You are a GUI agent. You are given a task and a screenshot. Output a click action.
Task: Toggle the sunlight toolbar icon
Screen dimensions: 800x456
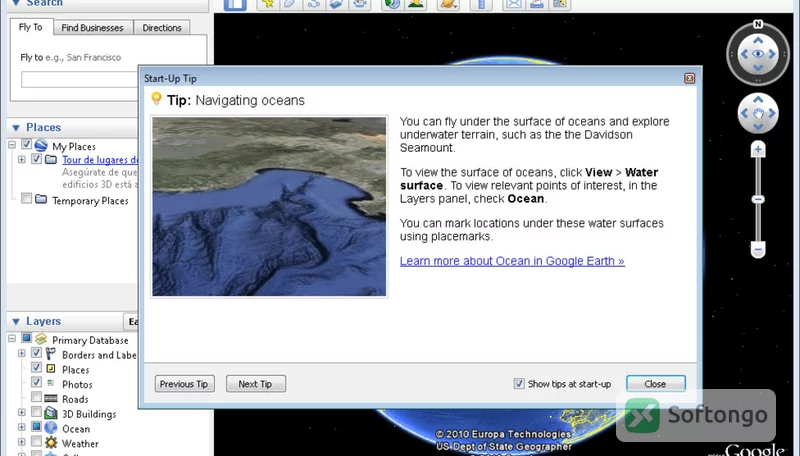coord(415,4)
